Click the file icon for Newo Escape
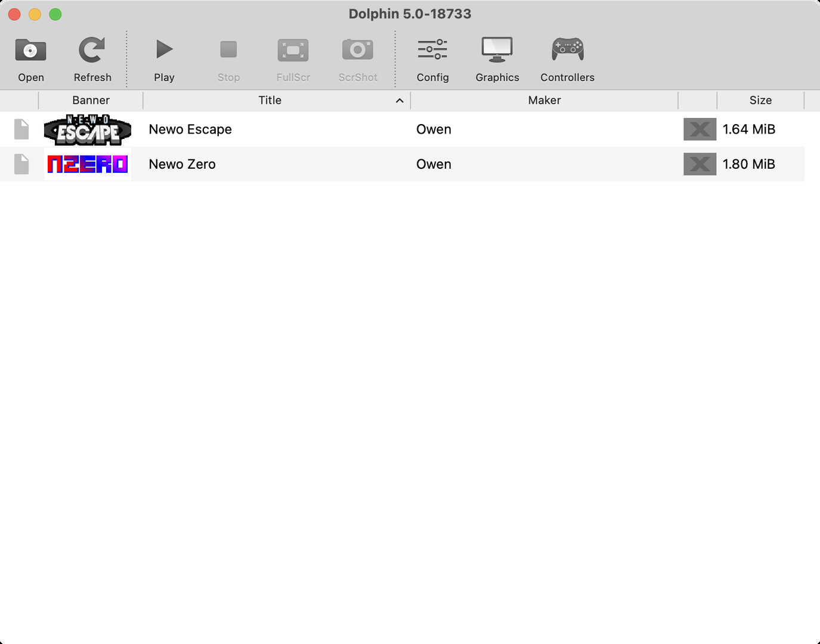The image size is (820, 644). [21, 129]
